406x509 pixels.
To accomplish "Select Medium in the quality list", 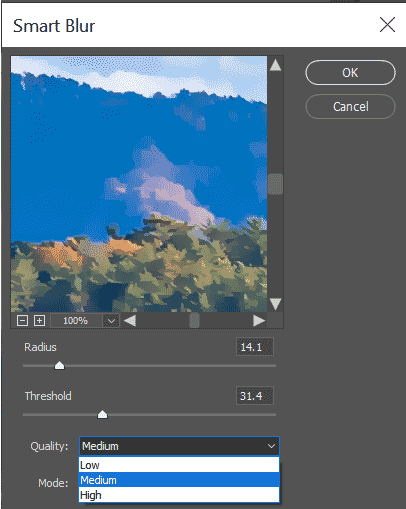I will coord(179,480).
